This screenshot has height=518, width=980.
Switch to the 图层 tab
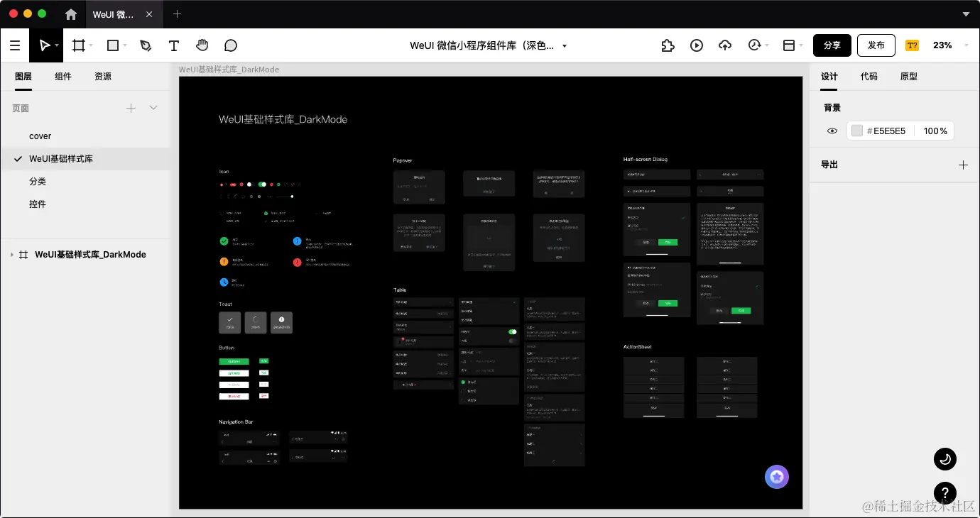tap(23, 76)
